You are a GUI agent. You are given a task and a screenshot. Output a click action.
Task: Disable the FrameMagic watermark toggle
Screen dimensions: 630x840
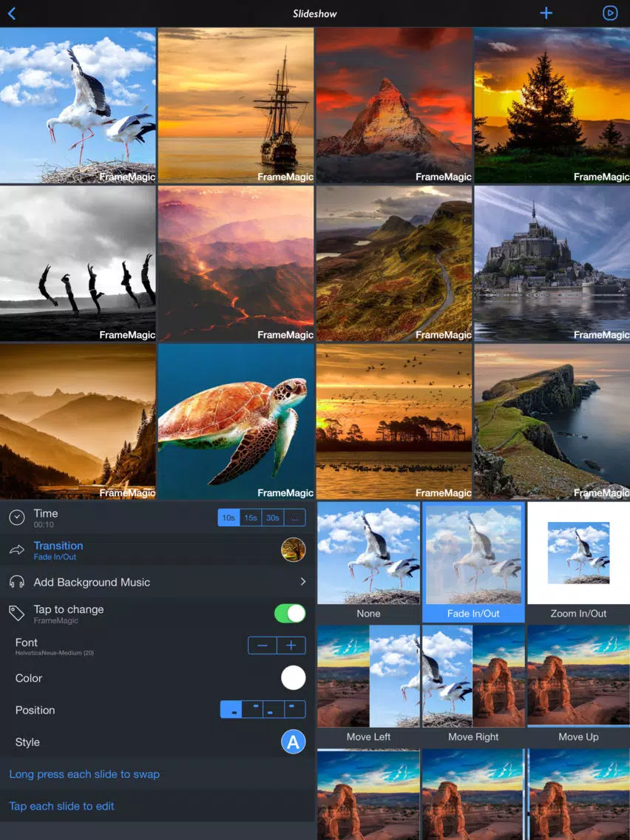290,614
